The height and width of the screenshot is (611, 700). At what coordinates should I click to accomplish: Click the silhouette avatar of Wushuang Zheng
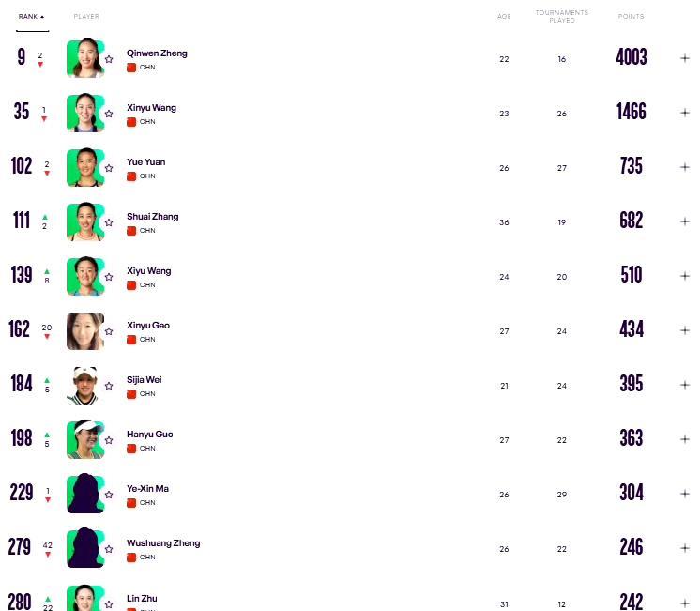(x=84, y=548)
